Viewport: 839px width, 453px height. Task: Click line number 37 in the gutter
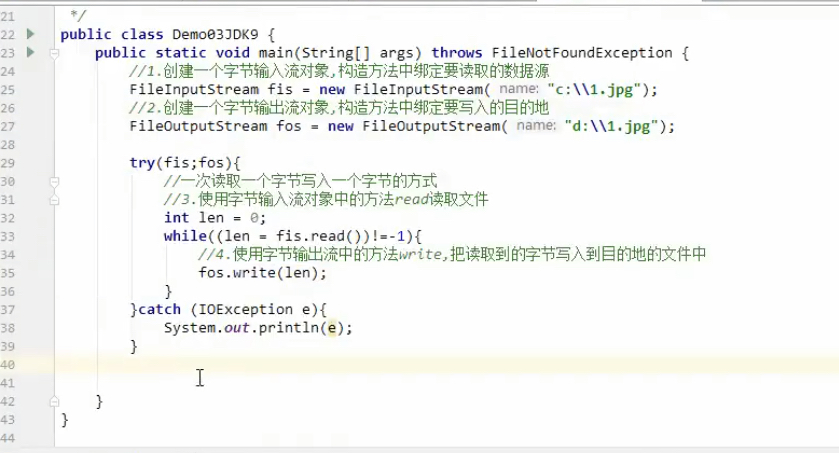[x=7, y=310]
